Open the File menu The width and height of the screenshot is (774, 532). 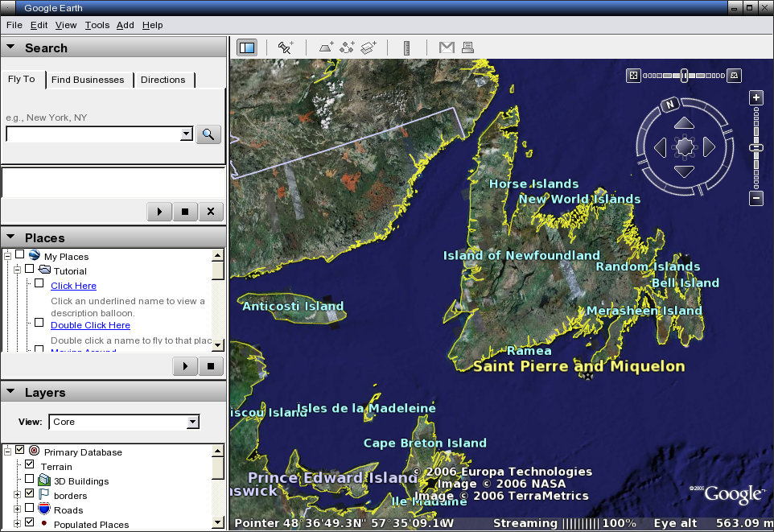coord(14,25)
